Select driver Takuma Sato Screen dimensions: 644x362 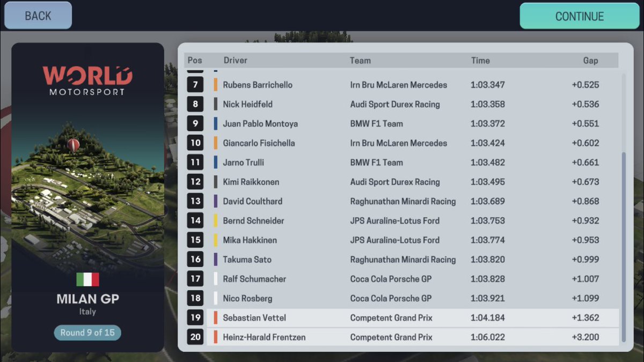(x=247, y=260)
